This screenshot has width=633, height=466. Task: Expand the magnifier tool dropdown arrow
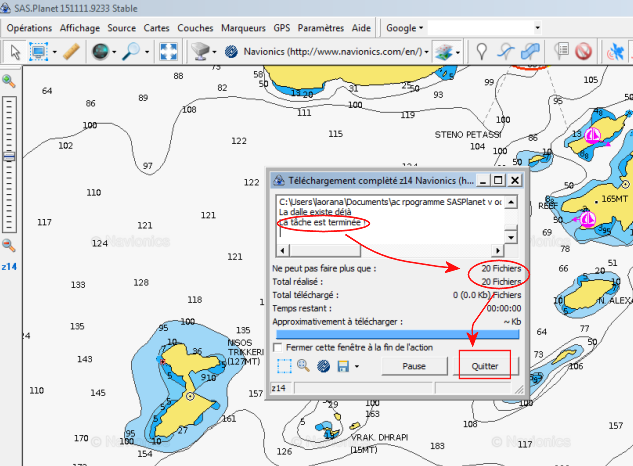pos(147,52)
